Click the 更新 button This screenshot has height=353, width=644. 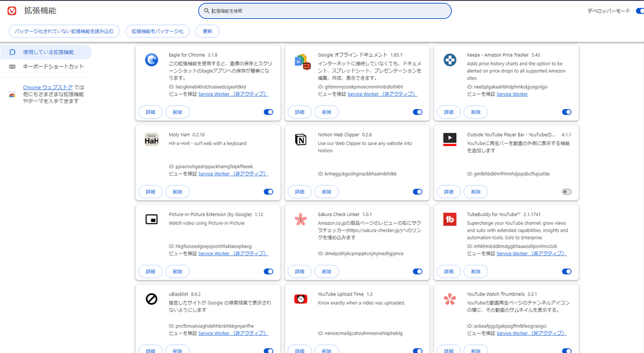pos(207,31)
